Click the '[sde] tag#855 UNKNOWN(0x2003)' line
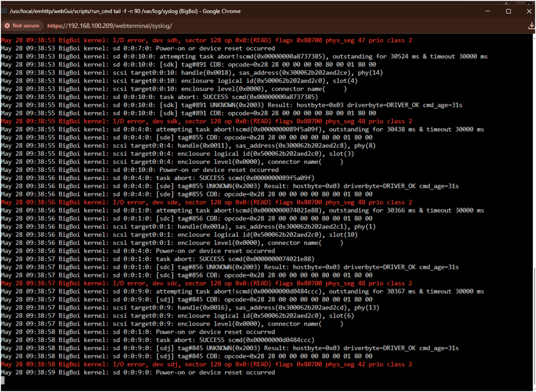Viewport: 536px width, 392px height. [x=230, y=186]
